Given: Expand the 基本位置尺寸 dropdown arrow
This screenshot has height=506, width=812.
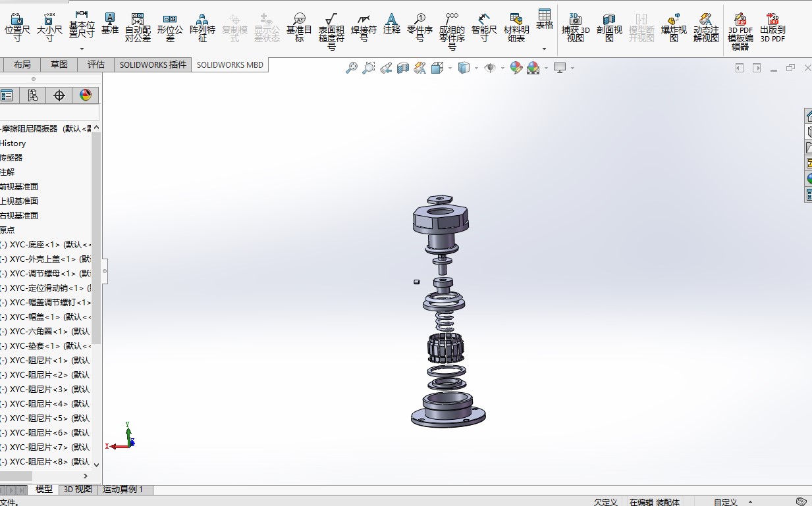Looking at the screenshot, I should (x=82, y=49).
